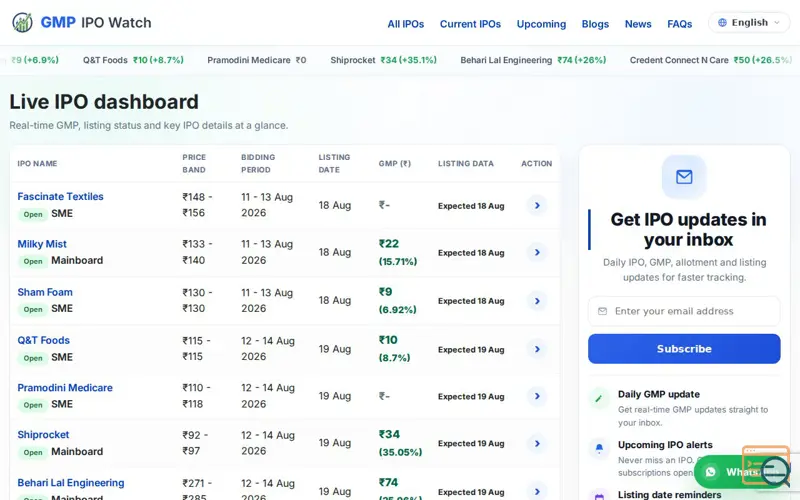Open Sham Foam row arrow
This screenshot has height=500, width=800.
[x=537, y=301]
